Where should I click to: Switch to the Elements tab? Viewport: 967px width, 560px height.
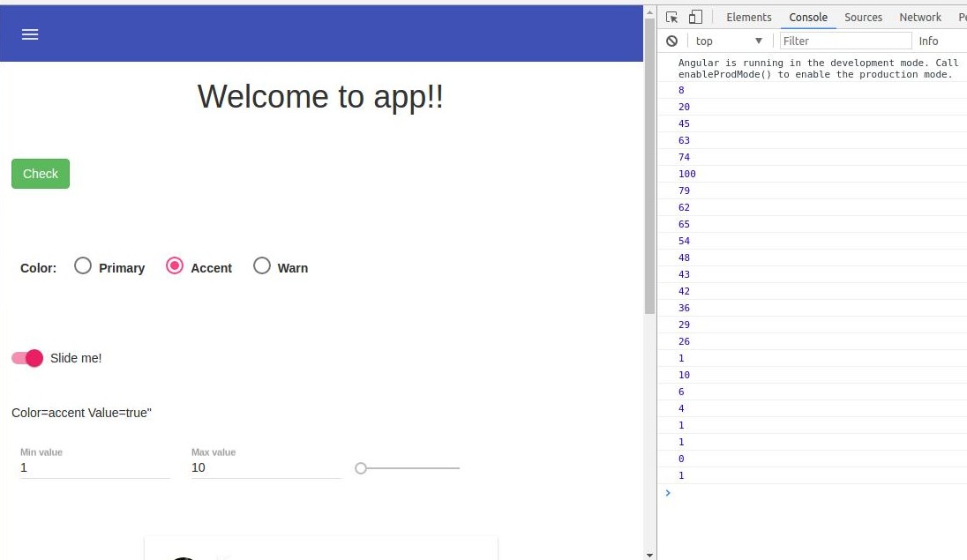point(748,17)
